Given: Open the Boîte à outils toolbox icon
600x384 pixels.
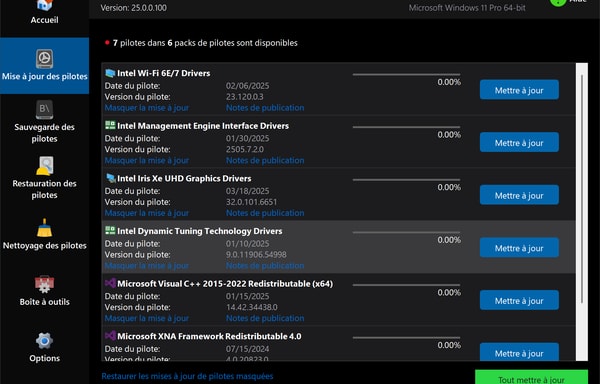Looking at the screenshot, I should pos(44,284).
